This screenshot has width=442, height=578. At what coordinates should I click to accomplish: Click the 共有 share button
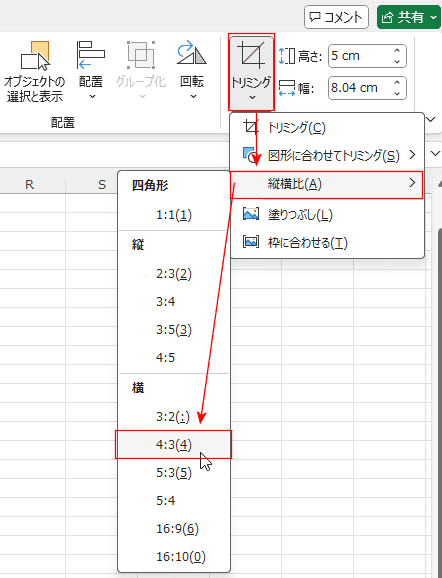[x=403, y=17]
